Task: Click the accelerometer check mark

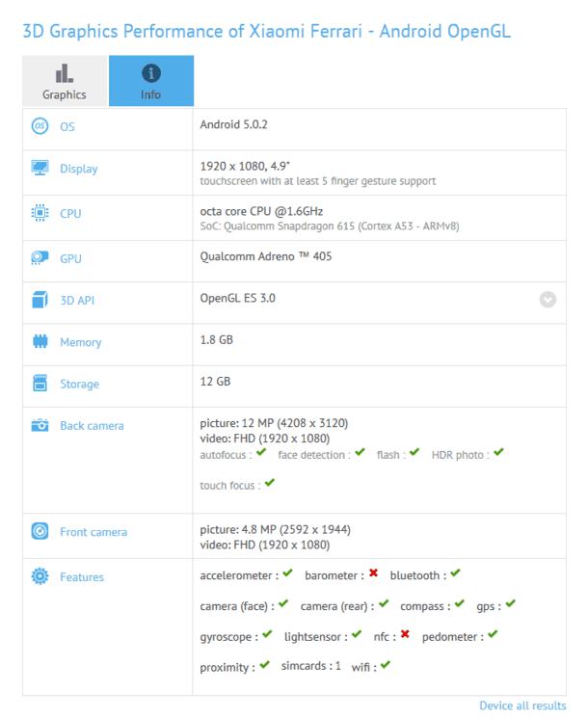Action: pyautogui.click(x=287, y=573)
